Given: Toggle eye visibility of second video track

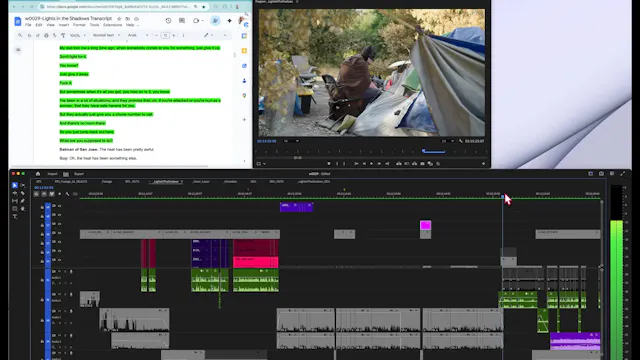Looking at the screenshot, I should [x=60, y=215].
